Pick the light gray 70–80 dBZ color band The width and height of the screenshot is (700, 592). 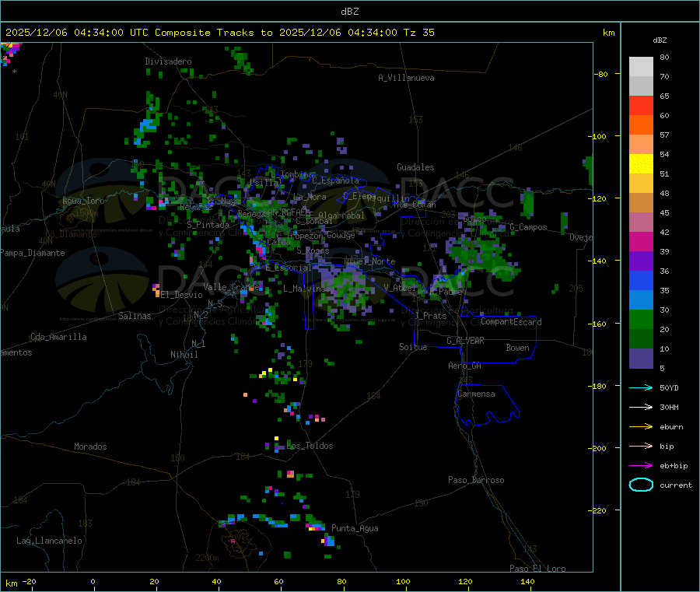641,67
